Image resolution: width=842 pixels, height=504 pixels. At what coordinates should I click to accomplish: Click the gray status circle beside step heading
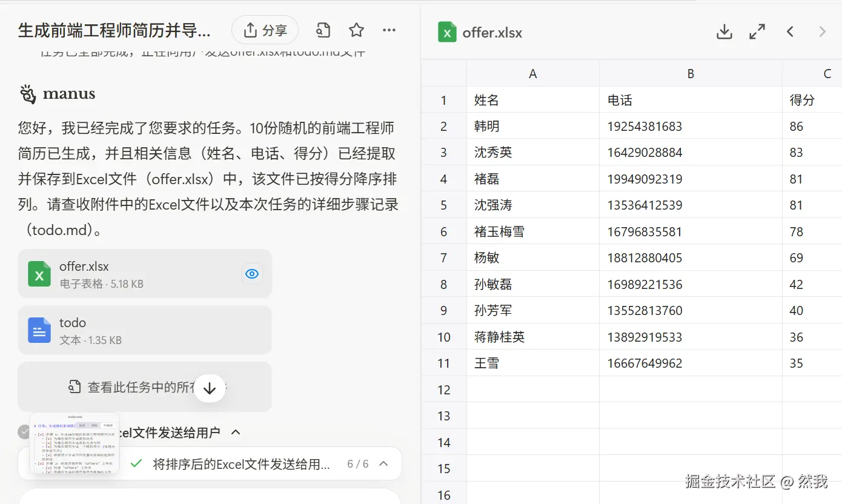[24, 432]
